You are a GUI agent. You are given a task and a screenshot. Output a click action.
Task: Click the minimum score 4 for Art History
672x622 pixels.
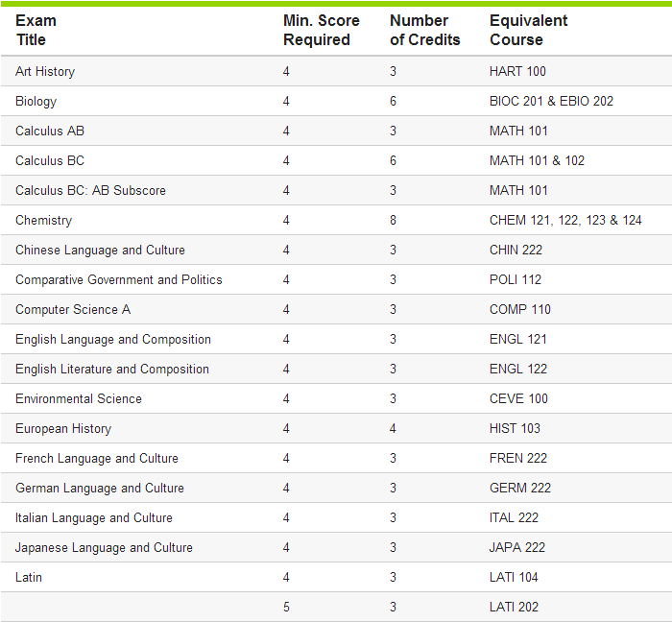click(x=286, y=71)
